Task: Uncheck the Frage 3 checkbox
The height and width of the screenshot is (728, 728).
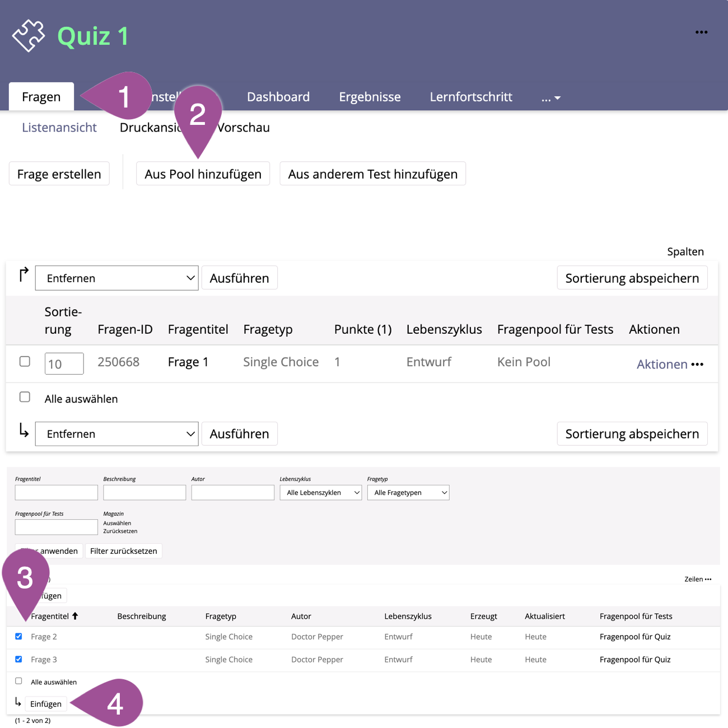Action: (x=18, y=659)
